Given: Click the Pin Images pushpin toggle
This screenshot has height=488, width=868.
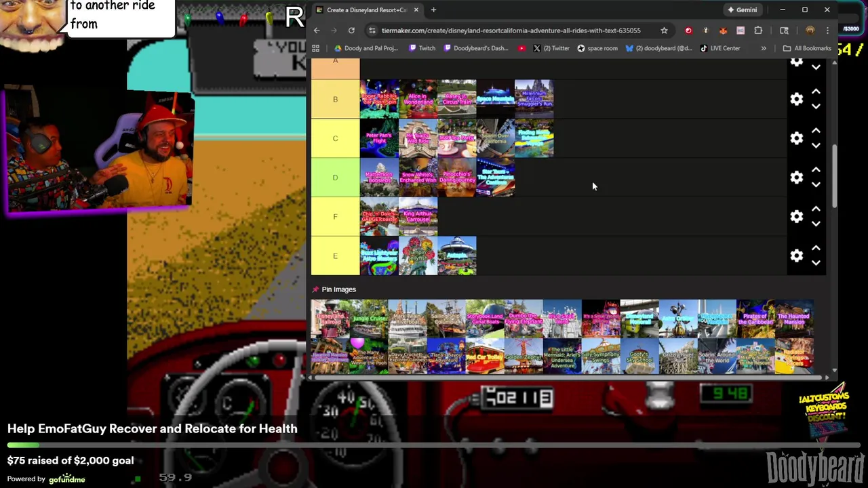Looking at the screenshot, I should 315,289.
